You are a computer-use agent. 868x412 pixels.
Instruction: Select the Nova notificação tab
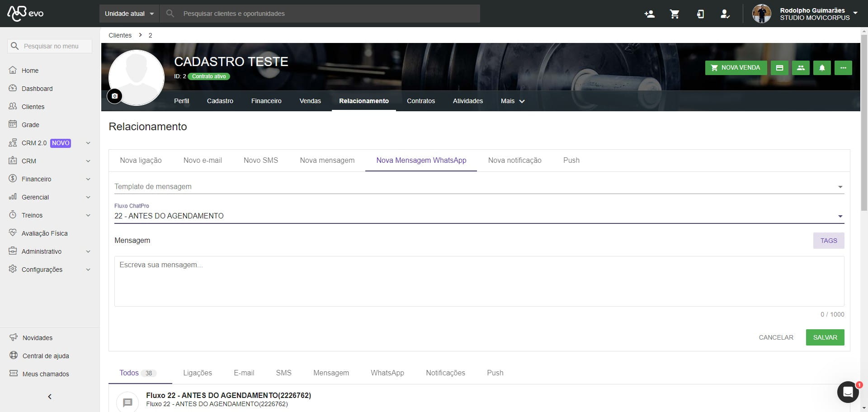(x=515, y=161)
